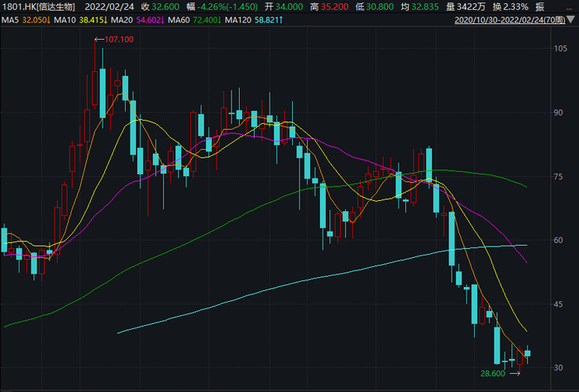This screenshot has height=392, width=579.
Task: Click the 105 price axis label
Action: pyautogui.click(x=561, y=48)
